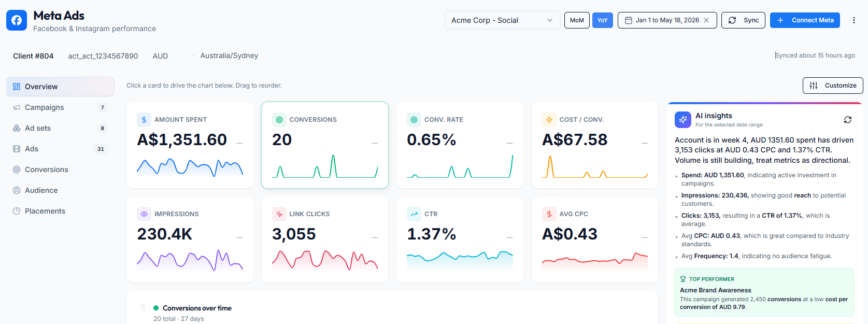This screenshot has height=324, width=868.
Task: Open the Audience section
Action: click(x=60, y=190)
